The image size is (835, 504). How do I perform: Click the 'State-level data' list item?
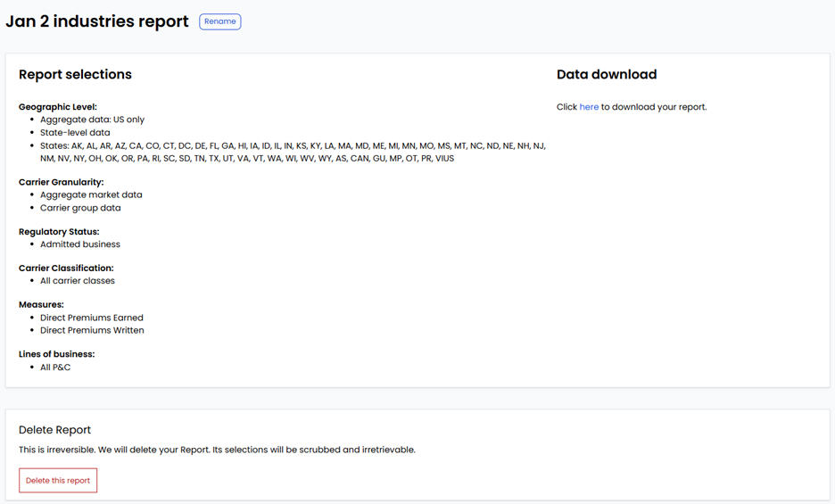75,133
